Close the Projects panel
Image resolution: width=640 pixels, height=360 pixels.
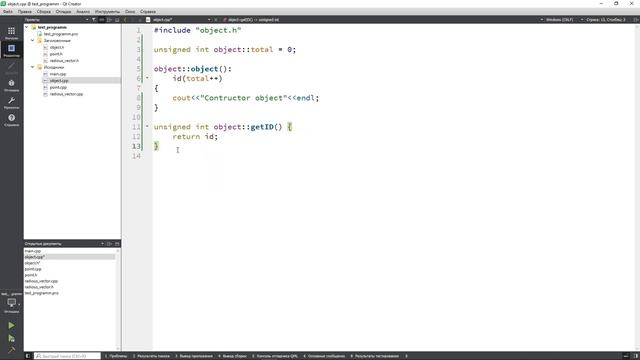pos(117,20)
